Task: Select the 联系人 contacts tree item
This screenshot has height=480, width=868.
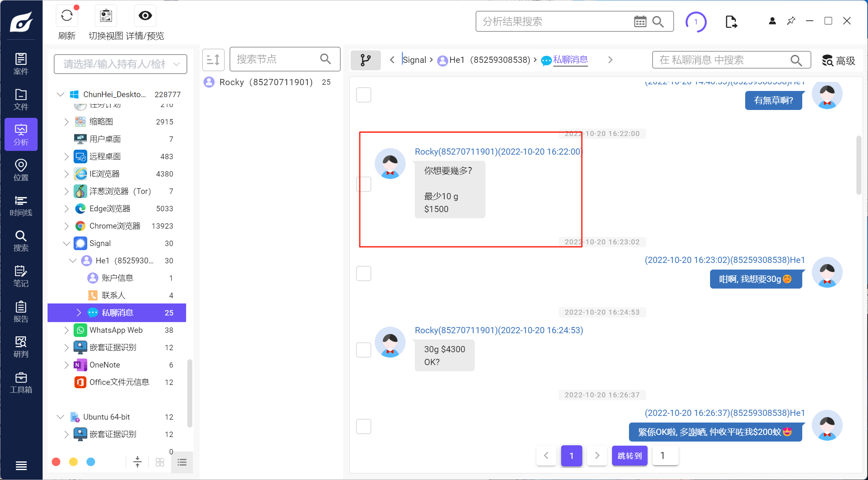Action: [x=113, y=295]
